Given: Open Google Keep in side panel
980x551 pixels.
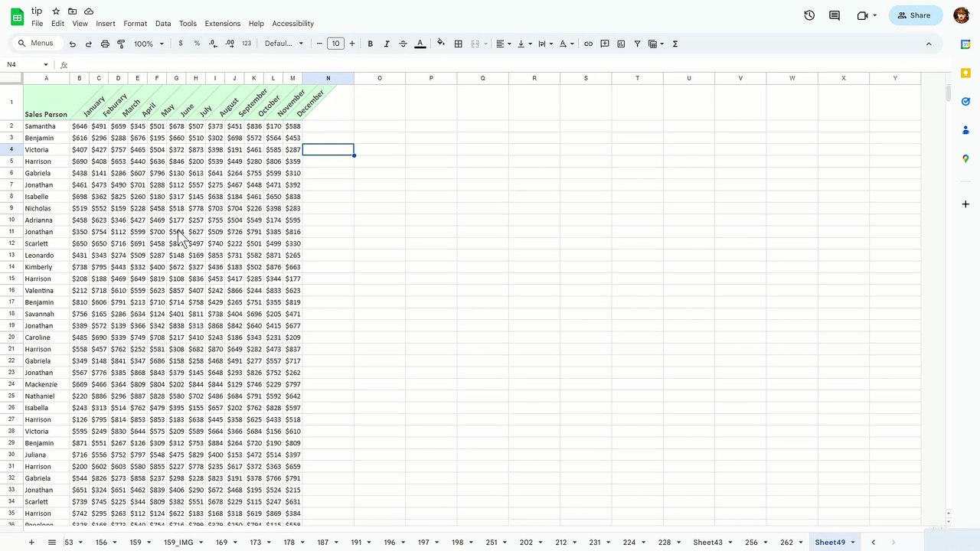Looking at the screenshot, I should 965,73.
